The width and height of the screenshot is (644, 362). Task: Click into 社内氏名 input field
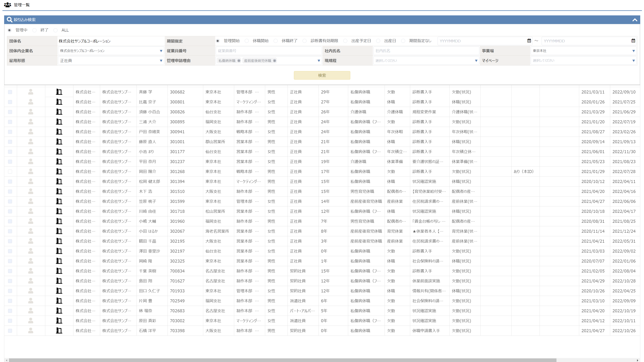point(426,51)
